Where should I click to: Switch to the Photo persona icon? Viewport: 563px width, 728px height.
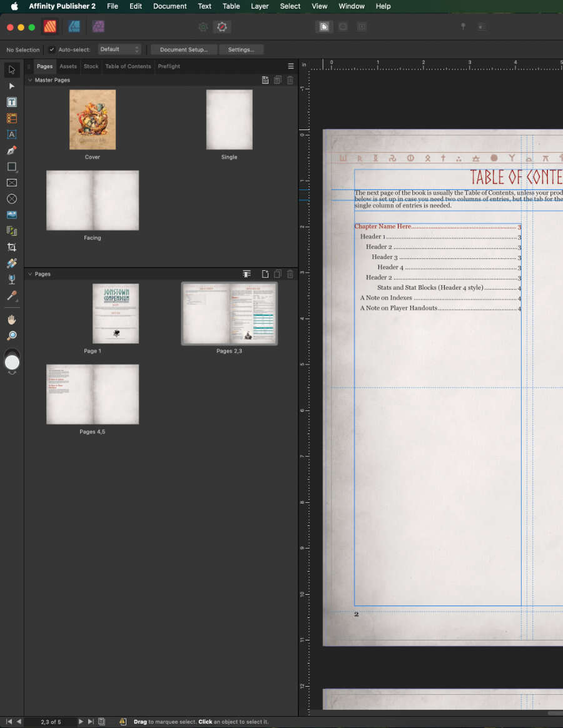click(x=98, y=26)
